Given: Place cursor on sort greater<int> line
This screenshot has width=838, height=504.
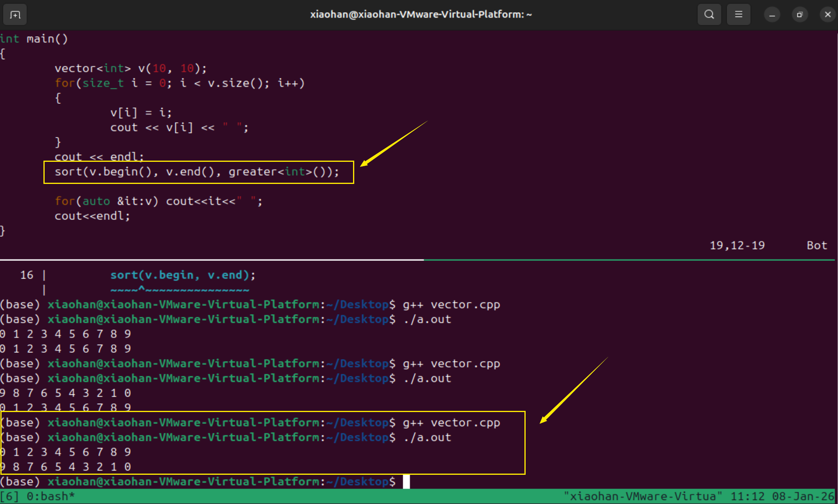Looking at the screenshot, I should point(197,172).
